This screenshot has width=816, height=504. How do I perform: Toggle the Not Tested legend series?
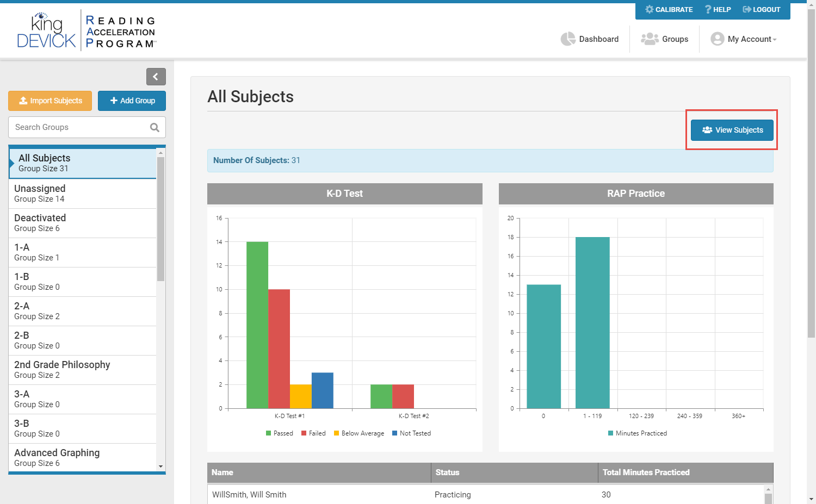click(411, 433)
